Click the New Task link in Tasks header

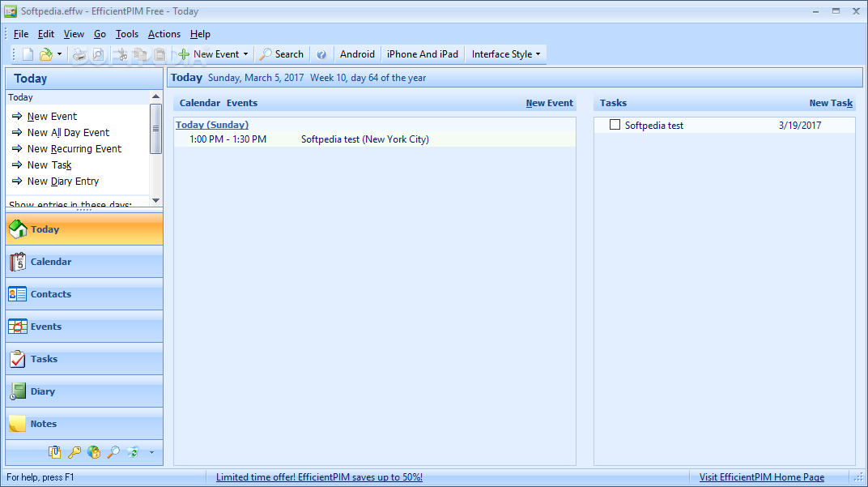tap(831, 103)
